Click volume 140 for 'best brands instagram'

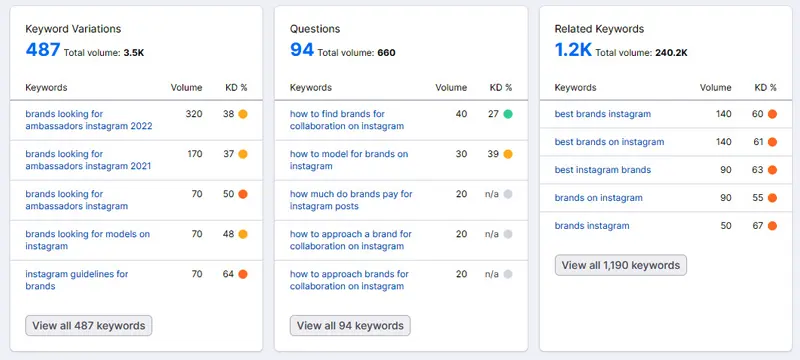click(x=723, y=114)
